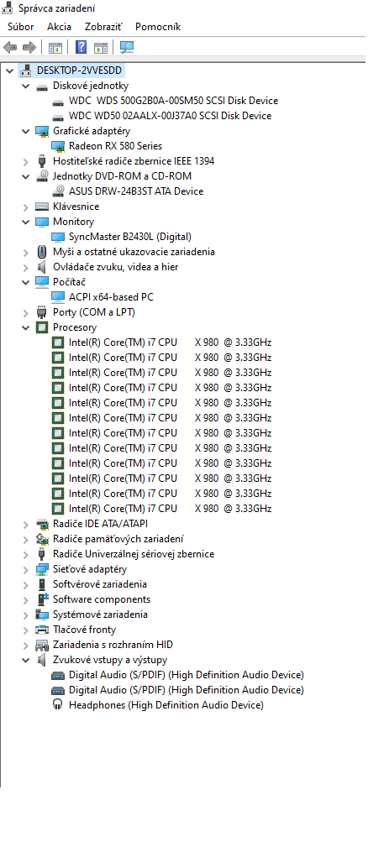
Task: Click the Zariadenia s rozhraním HID icon
Action: pos(41,645)
